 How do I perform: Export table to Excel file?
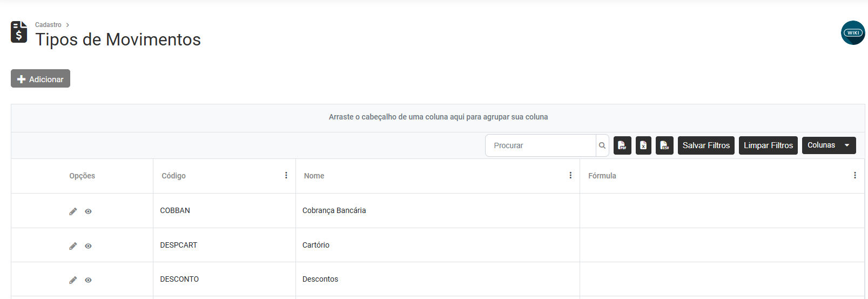[643, 145]
